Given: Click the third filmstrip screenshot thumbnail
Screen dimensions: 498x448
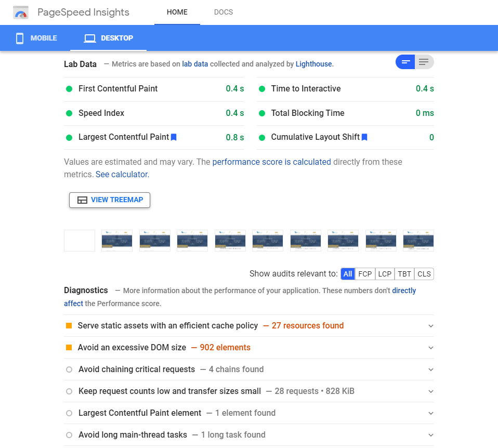Looking at the screenshot, I should [155, 241].
